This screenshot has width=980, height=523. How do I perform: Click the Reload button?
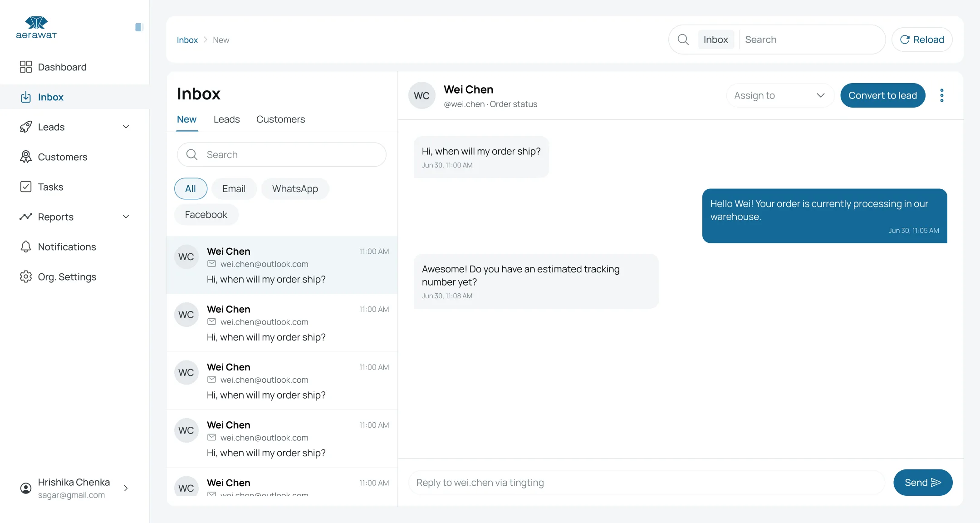click(x=922, y=39)
